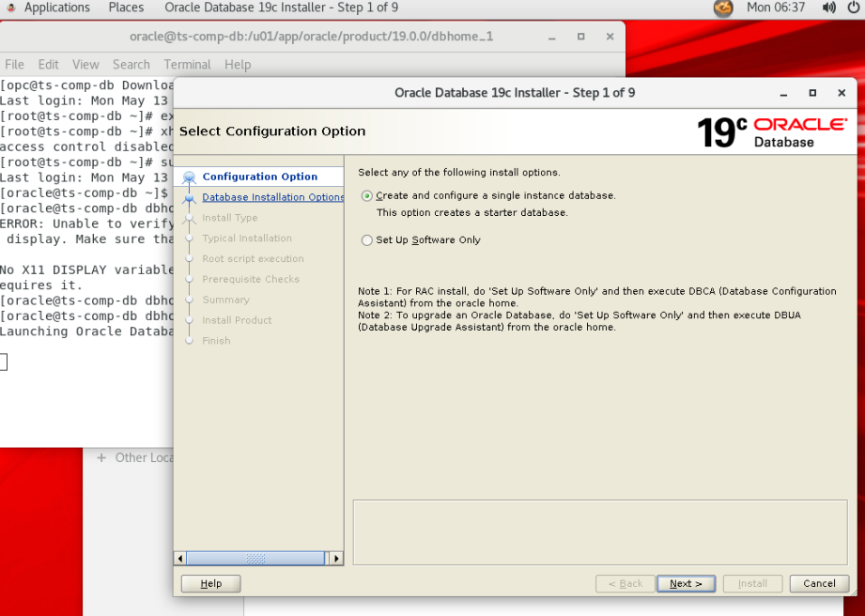Viewport: 865px width, 616px height.
Task: Click the orange notification icon in top bar
Action: coord(723,8)
